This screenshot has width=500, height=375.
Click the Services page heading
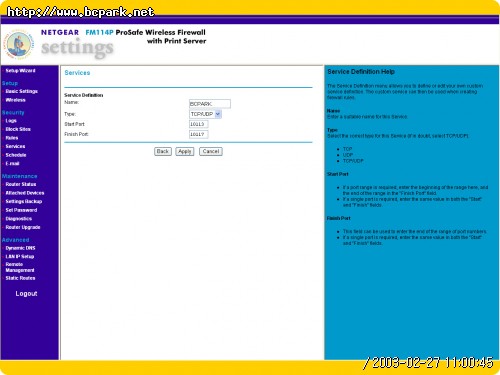(x=77, y=73)
